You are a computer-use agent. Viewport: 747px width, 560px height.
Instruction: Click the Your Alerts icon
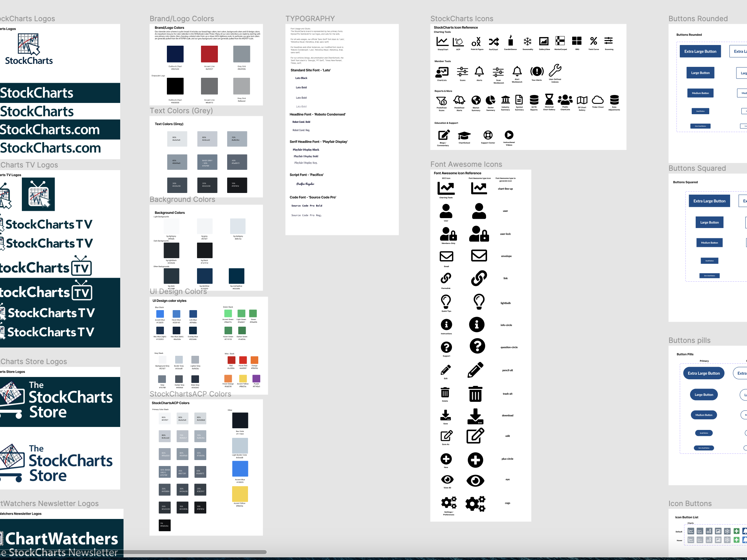537,71
